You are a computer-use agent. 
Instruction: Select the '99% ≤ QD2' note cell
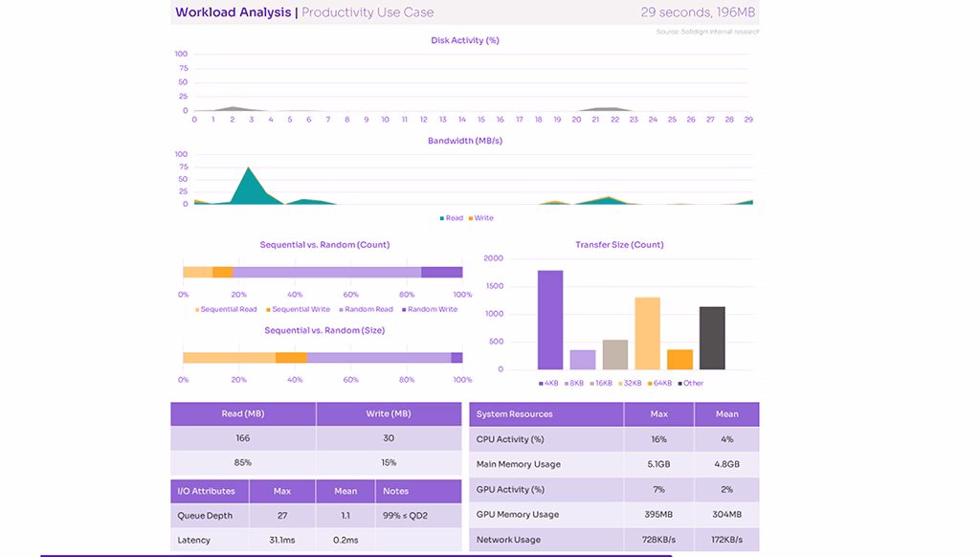point(418,516)
